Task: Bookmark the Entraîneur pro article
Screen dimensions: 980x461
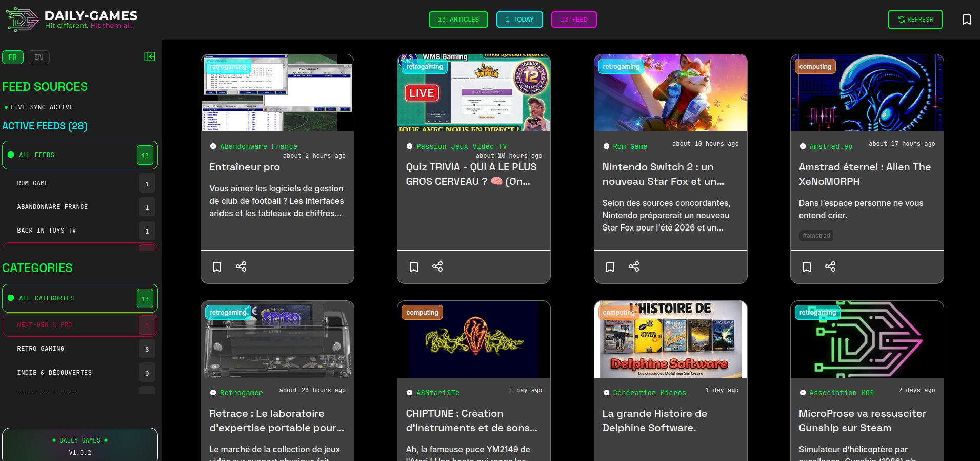Action: (217, 267)
